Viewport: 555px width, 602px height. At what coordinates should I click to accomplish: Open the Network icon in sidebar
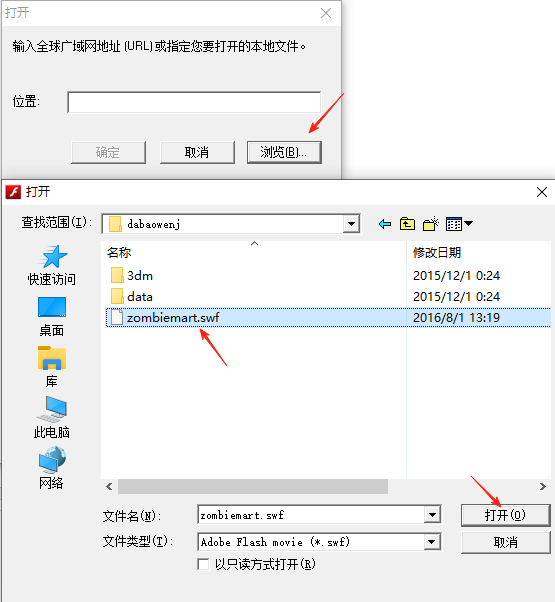(x=52, y=460)
